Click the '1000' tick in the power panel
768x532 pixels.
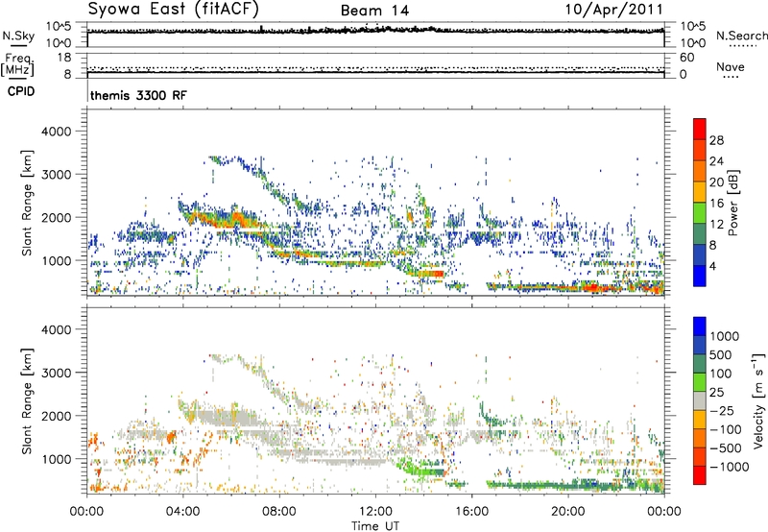(57, 260)
